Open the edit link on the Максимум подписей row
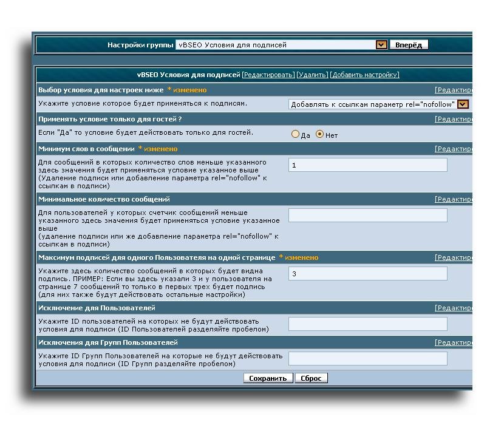 pyautogui.click(x=453, y=258)
